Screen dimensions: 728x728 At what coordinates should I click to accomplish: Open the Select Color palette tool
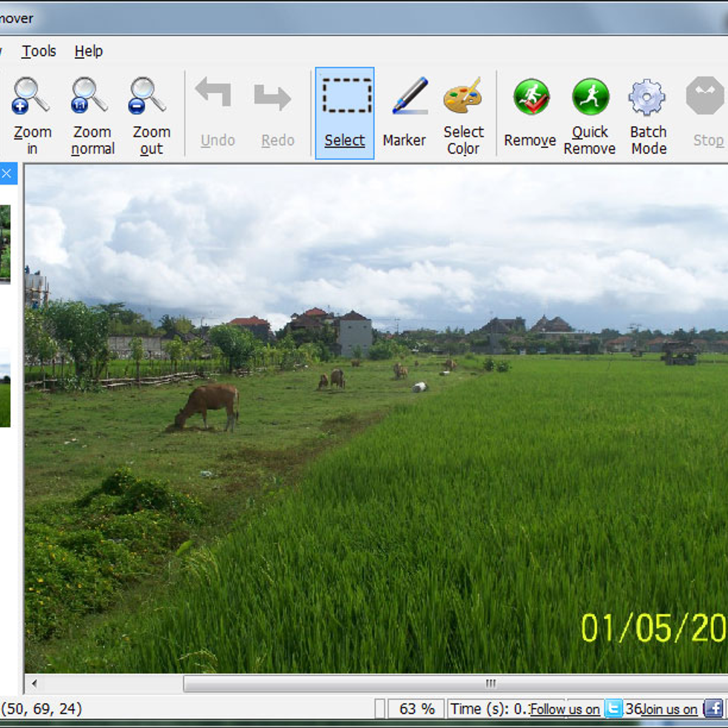coord(463,114)
